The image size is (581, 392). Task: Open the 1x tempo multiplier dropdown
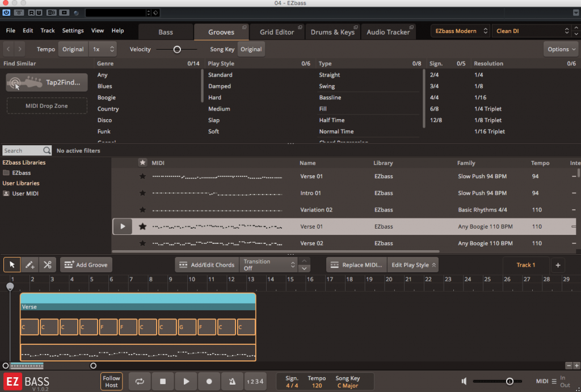(103, 49)
